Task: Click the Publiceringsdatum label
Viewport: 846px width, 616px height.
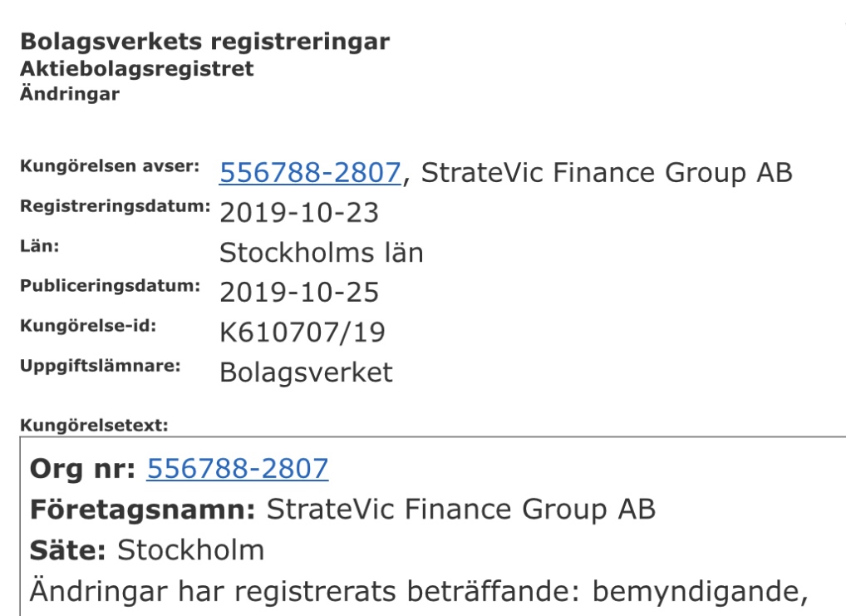Action: tap(110, 286)
